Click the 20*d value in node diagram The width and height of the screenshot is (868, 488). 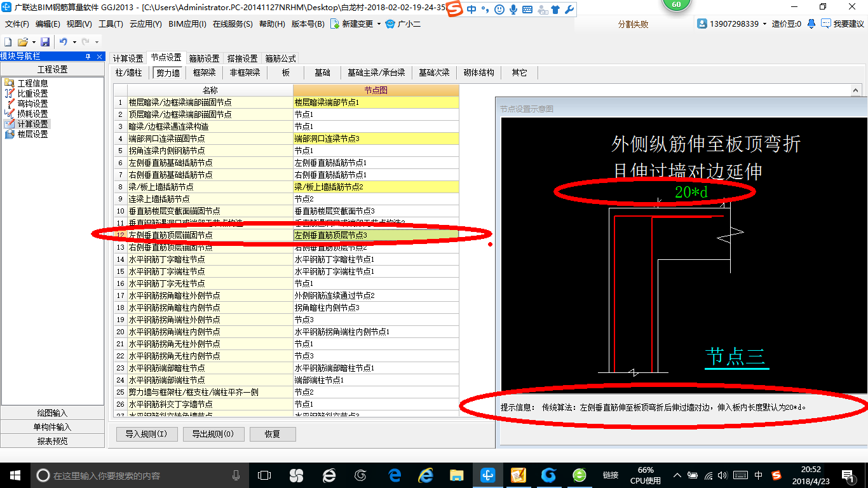[691, 192]
